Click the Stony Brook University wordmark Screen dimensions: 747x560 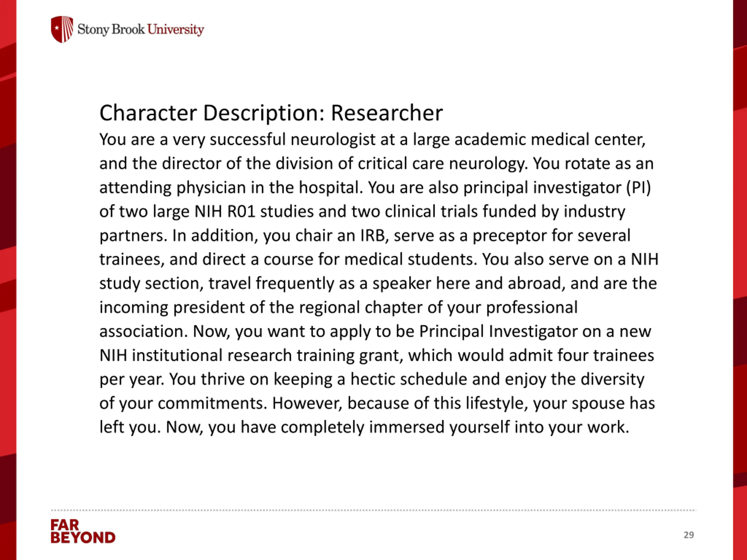[x=141, y=30]
